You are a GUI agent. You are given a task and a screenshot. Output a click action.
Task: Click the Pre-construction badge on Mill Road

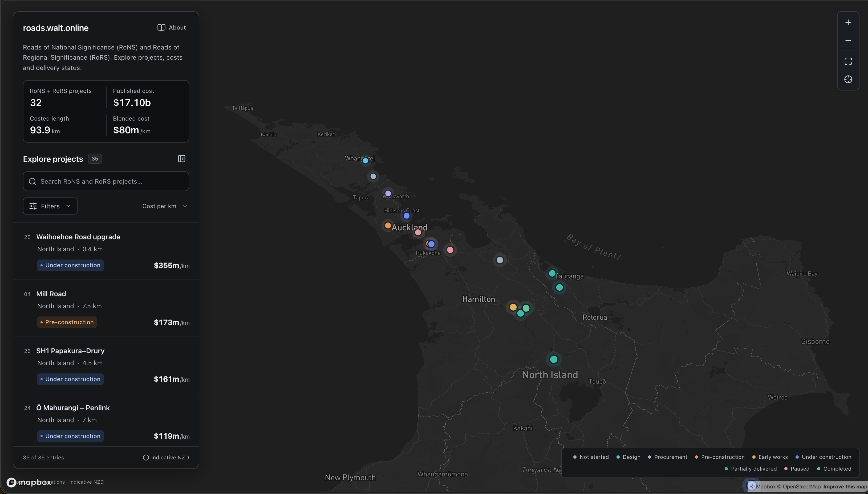point(67,322)
